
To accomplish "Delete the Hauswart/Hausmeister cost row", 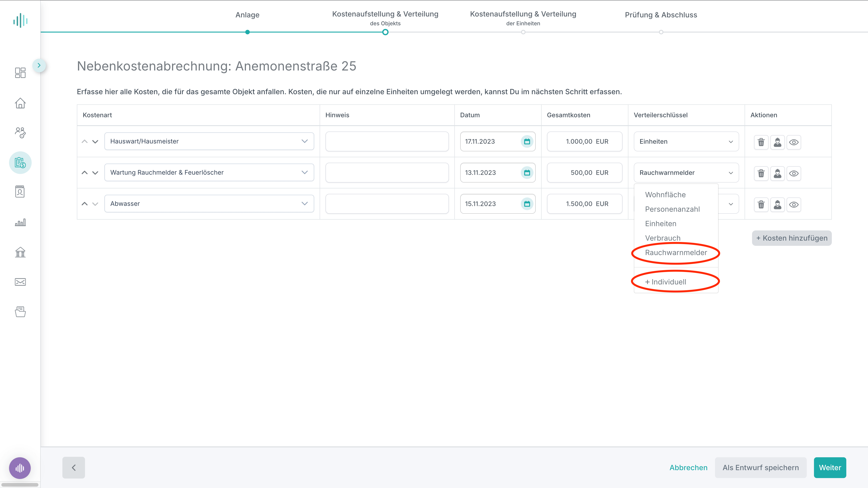I will (x=761, y=142).
